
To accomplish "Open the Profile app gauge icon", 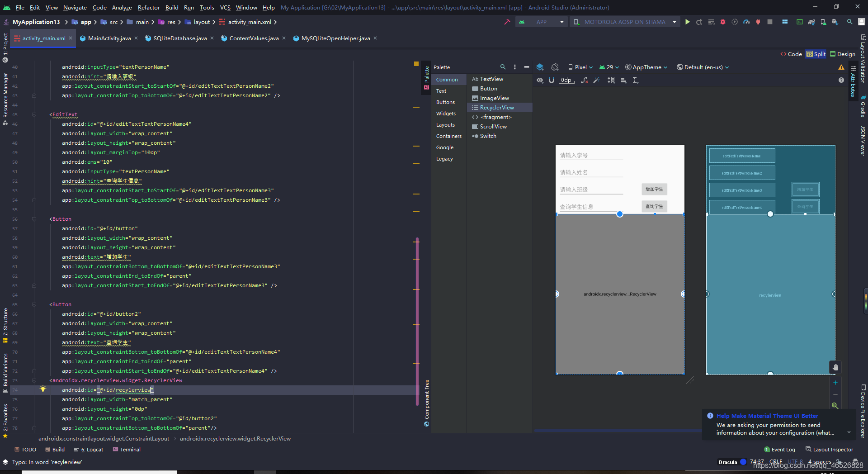I will tap(746, 22).
